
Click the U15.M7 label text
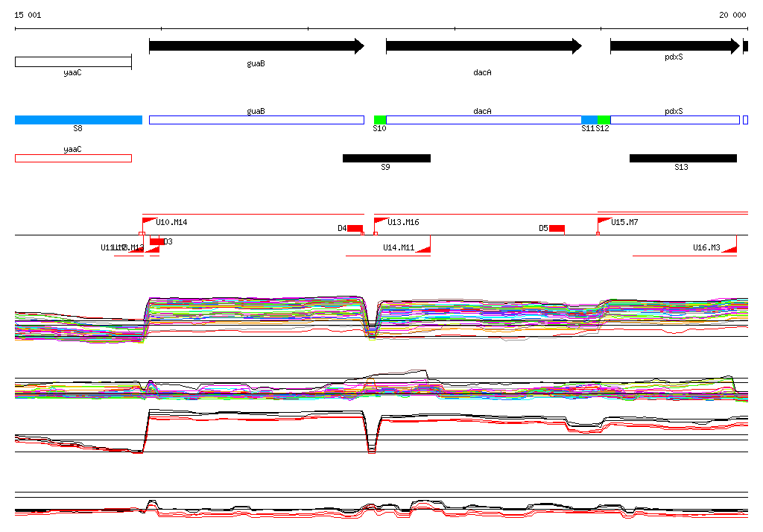(x=624, y=222)
